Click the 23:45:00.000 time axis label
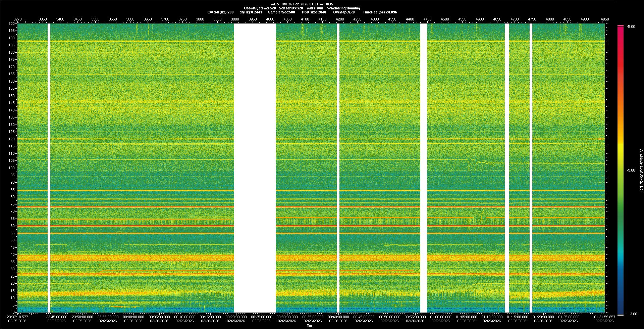644x329 pixels. tap(56, 317)
